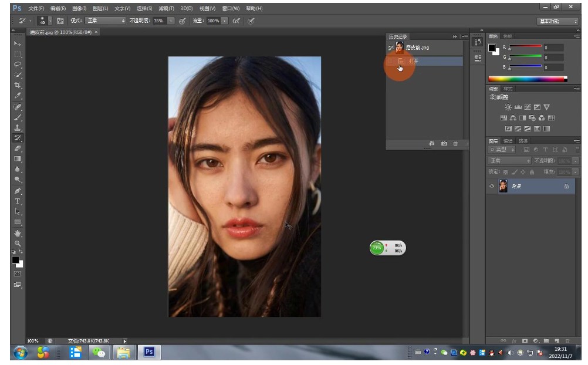Select the Pen tool
Image resolution: width=588 pixels, height=365 pixels.
(x=17, y=191)
